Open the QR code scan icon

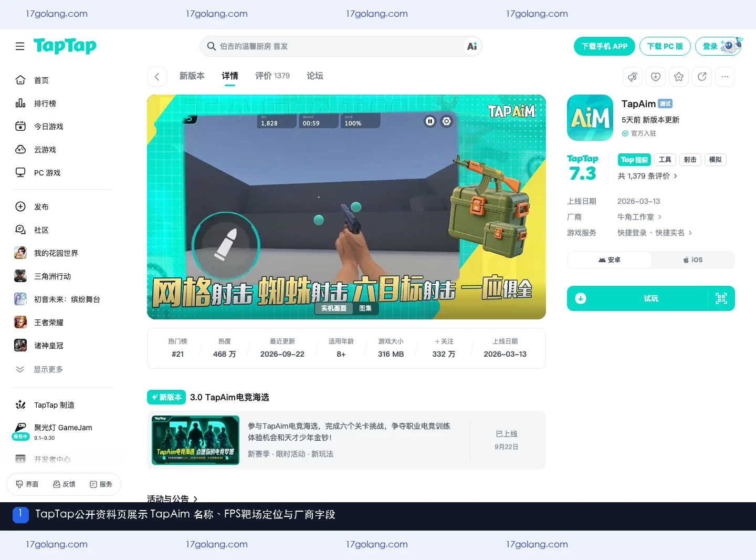(721, 298)
